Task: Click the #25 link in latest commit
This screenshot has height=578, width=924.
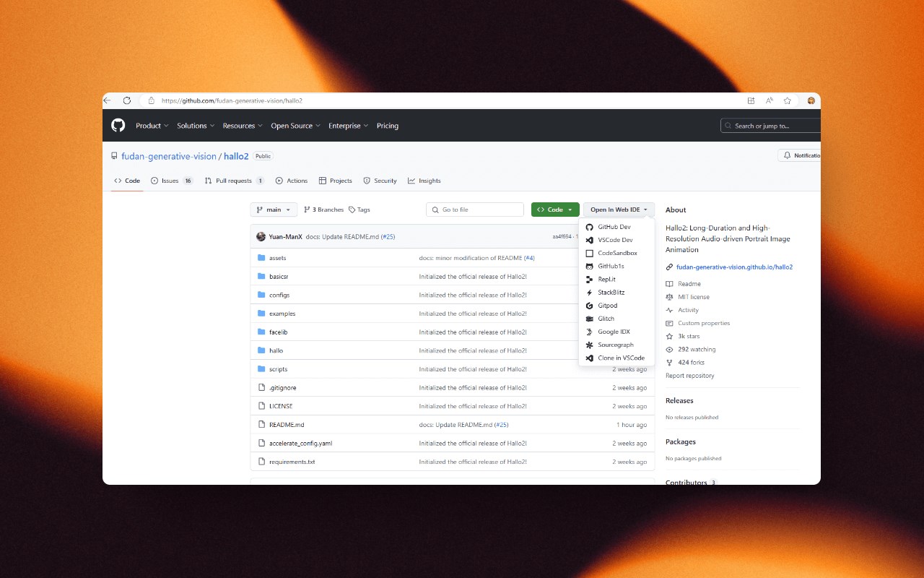Action: point(388,236)
